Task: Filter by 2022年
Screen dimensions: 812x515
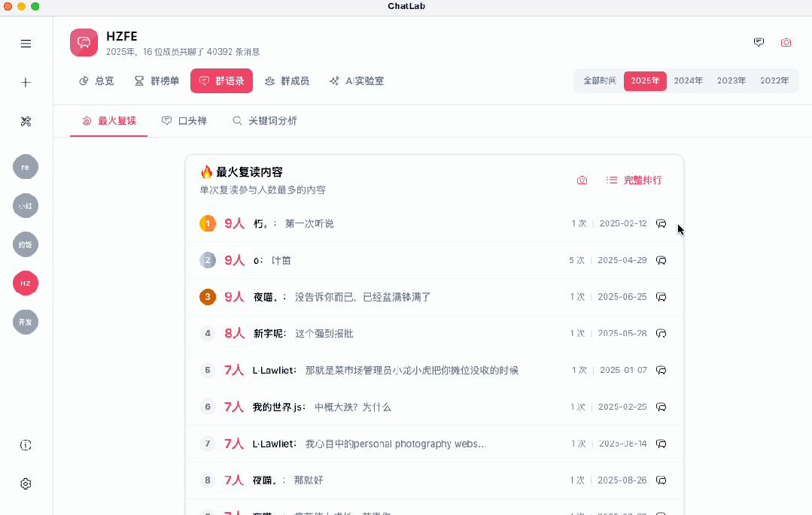Action: (774, 80)
